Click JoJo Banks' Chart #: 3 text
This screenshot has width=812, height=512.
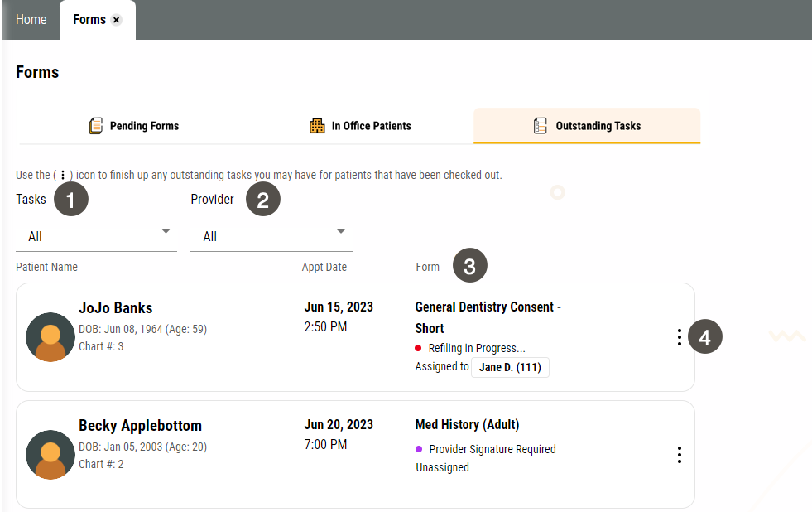[101, 346]
